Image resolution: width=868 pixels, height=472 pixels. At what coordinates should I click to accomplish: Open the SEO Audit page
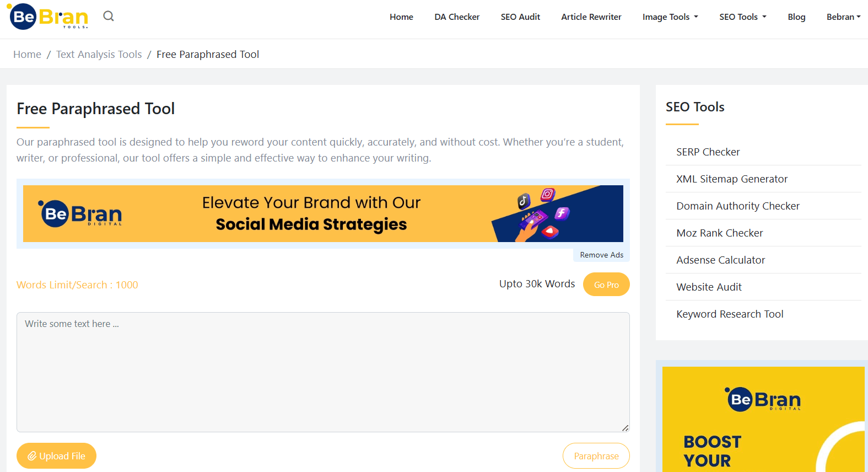click(x=520, y=17)
